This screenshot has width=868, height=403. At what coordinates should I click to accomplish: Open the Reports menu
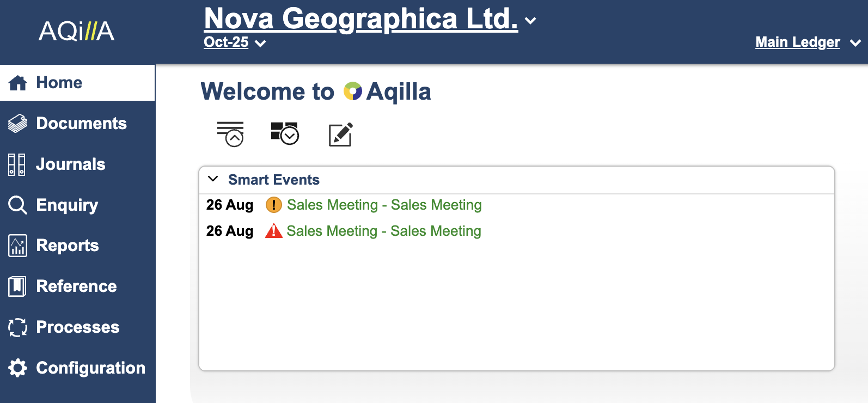[x=67, y=246]
